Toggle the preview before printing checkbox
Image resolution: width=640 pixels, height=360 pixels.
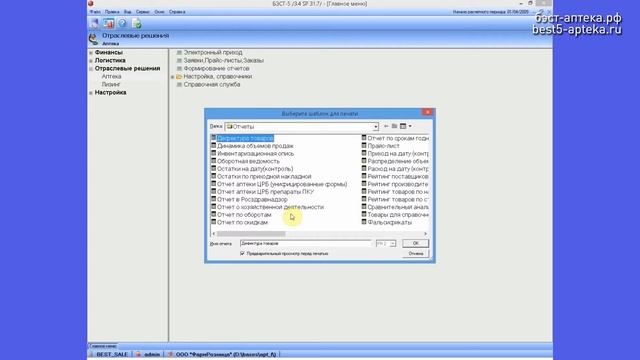(x=242, y=253)
